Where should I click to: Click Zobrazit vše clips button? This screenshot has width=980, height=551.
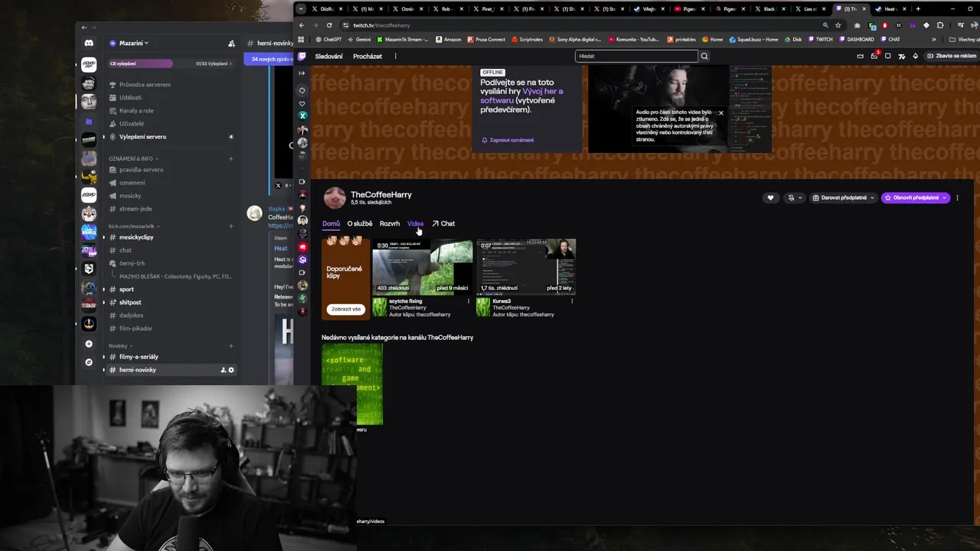coord(346,309)
